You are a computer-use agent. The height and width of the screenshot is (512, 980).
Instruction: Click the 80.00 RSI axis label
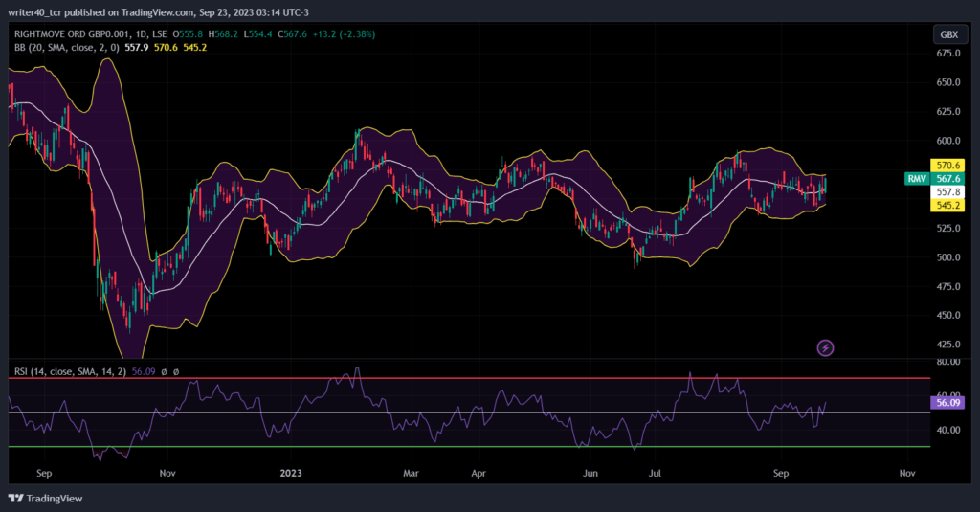point(948,362)
